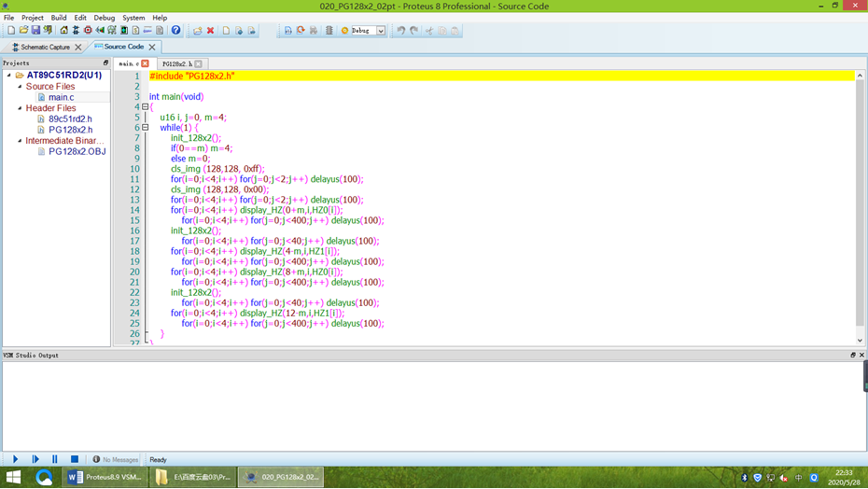Click the Cut scissors icon

point(429,31)
